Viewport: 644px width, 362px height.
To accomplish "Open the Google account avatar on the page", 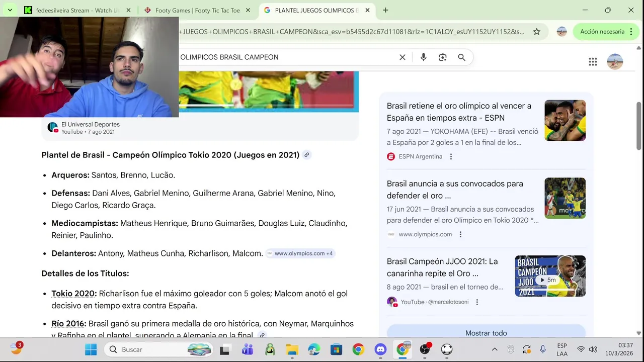I will 615,62.
